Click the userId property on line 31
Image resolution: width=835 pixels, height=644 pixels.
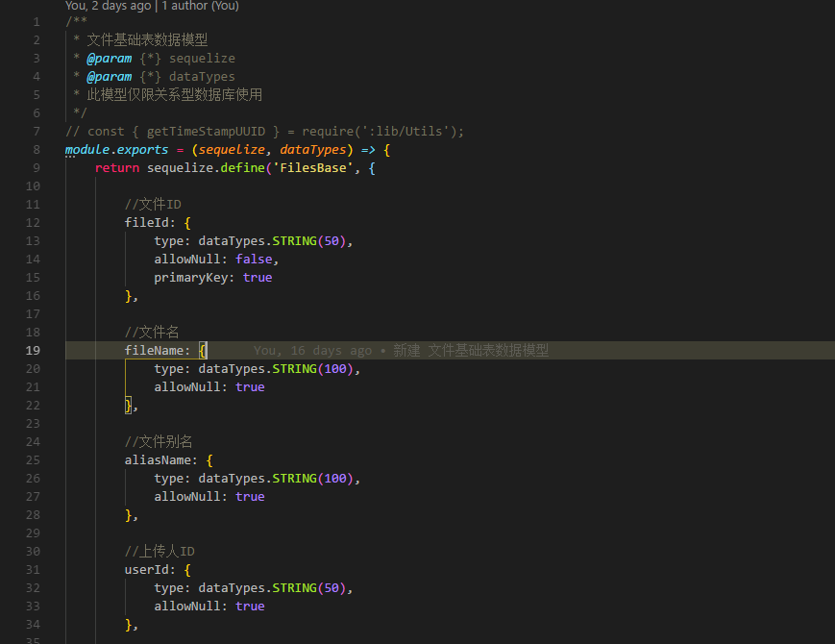click(147, 569)
